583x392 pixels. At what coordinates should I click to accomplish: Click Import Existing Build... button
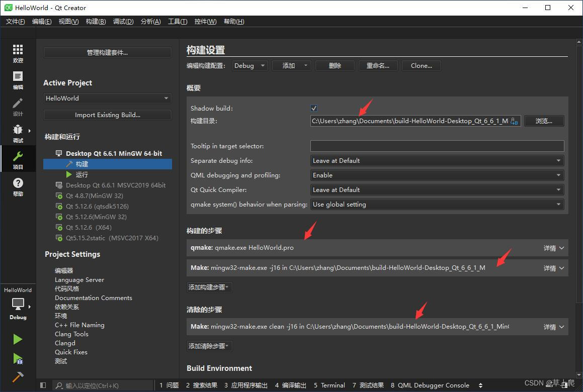point(108,115)
